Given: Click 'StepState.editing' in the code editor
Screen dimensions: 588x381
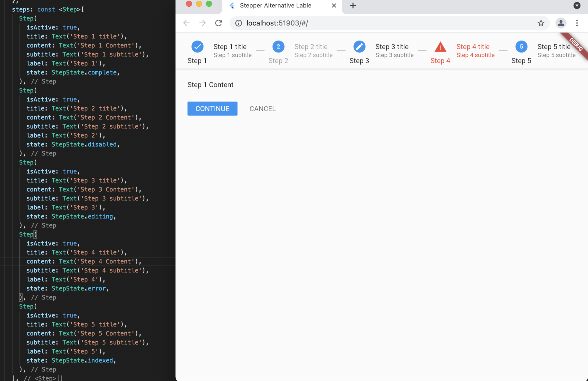Looking at the screenshot, I should pyautogui.click(x=82, y=216).
